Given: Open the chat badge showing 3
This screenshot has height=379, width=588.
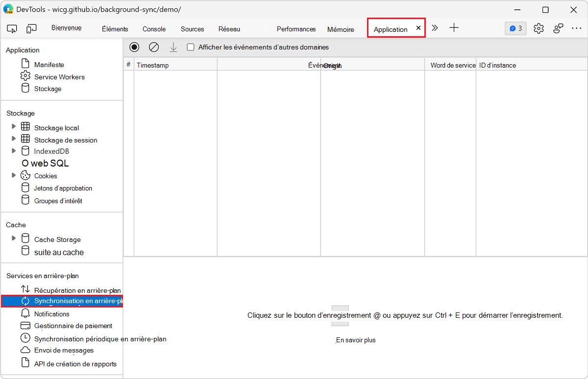Looking at the screenshot, I should 515,28.
